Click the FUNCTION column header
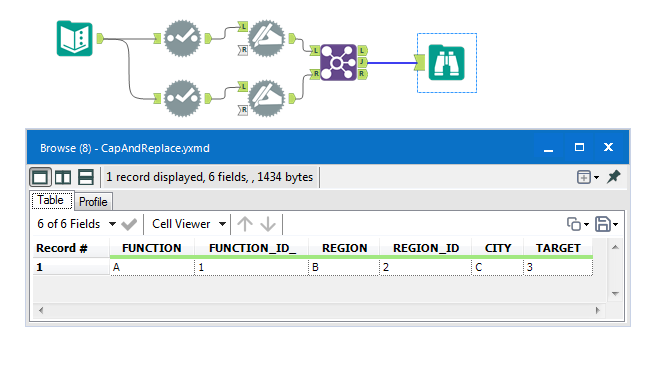The width and height of the screenshot is (663, 375). pos(152,248)
